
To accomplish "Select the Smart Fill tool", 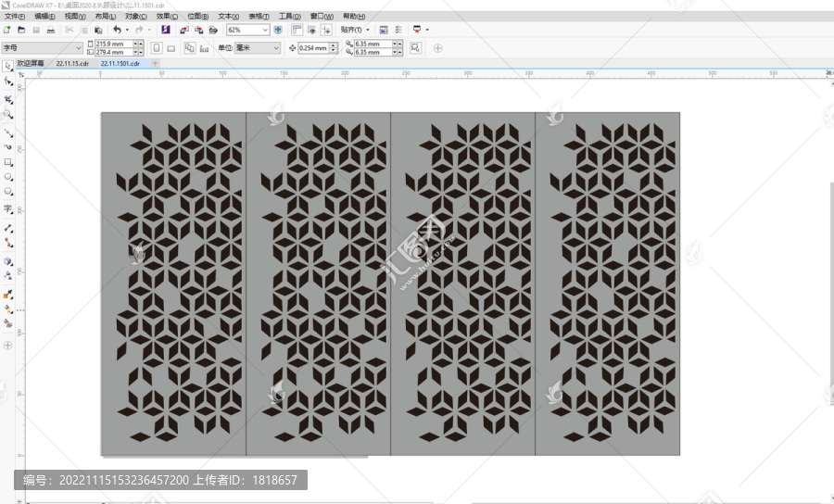I will (x=8, y=322).
